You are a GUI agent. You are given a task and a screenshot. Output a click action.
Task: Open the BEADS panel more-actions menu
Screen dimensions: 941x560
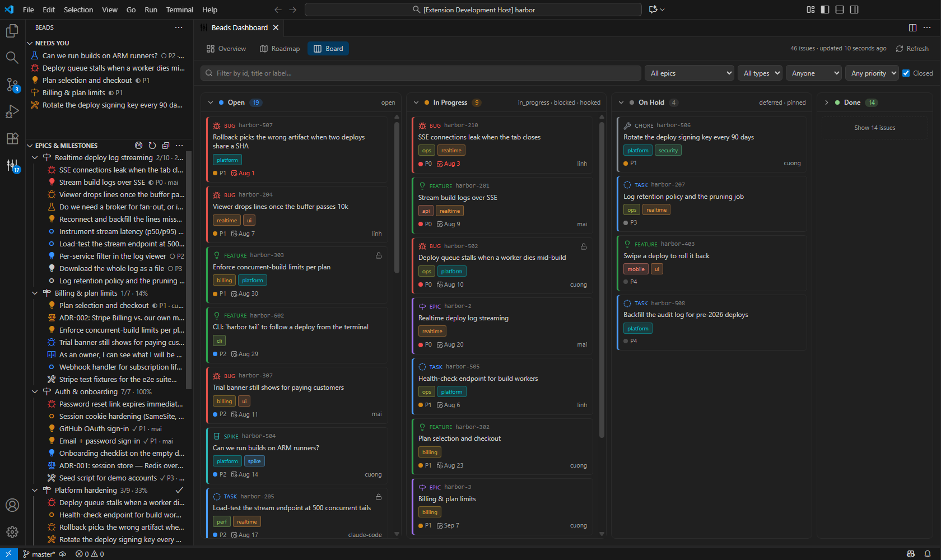tap(179, 27)
